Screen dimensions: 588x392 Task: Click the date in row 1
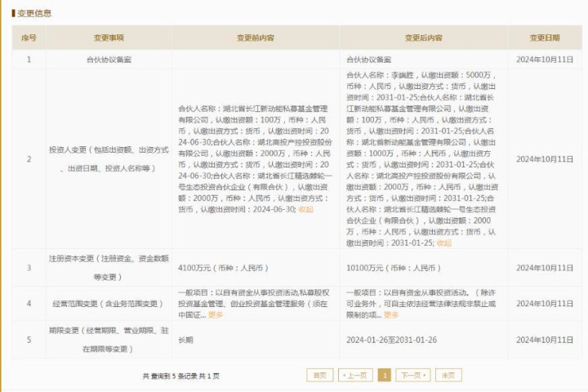point(545,60)
